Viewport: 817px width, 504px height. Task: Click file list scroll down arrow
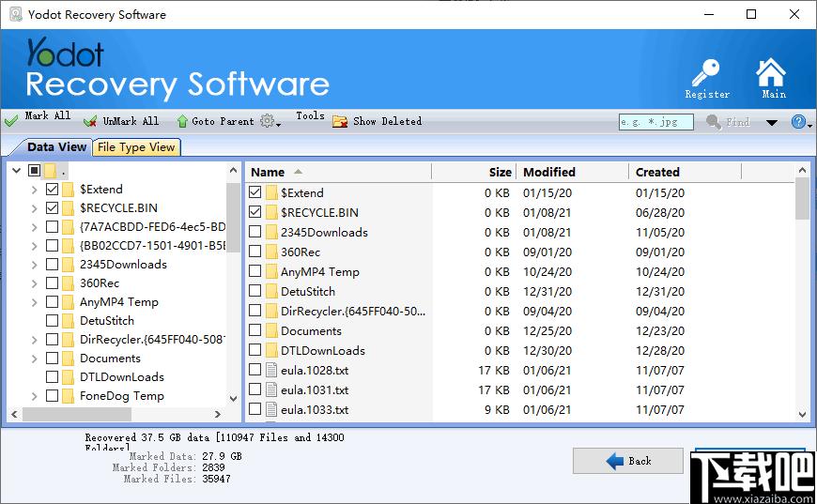point(802,415)
